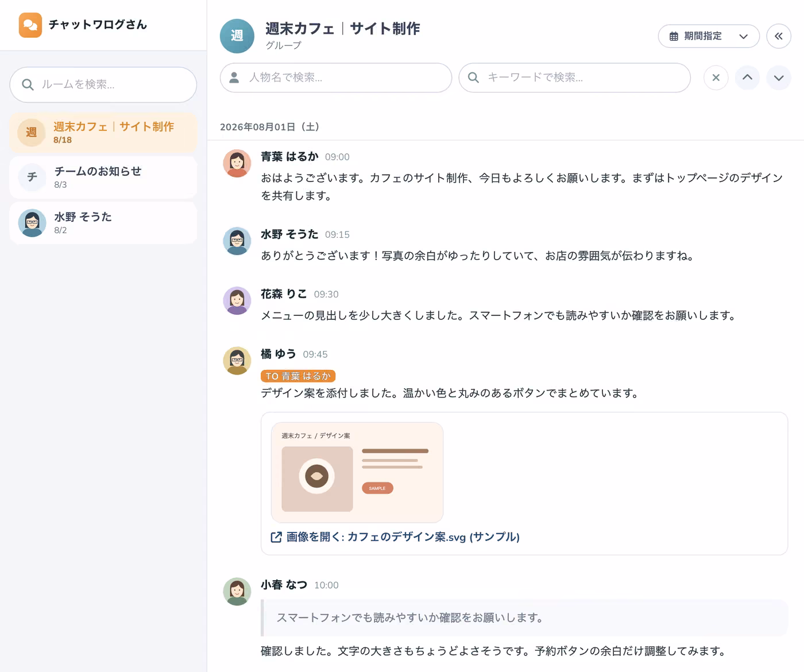Click the timestamp 09:45
Image resolution: width=804 pixels, height=672 pixels.
tap(315, 354)
